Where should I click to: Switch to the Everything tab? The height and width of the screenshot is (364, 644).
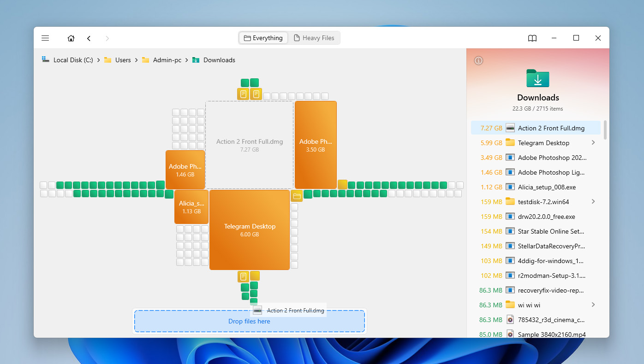263,38
